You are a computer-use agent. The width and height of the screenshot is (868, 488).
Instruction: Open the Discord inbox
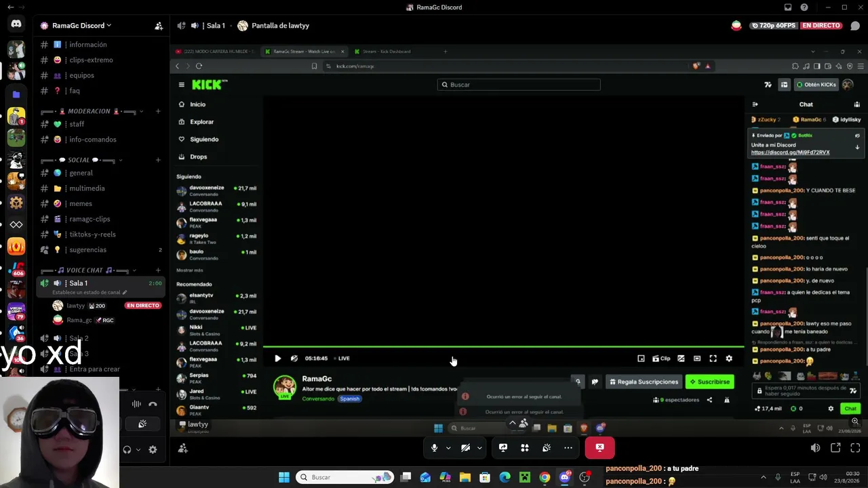pos(787,7)
